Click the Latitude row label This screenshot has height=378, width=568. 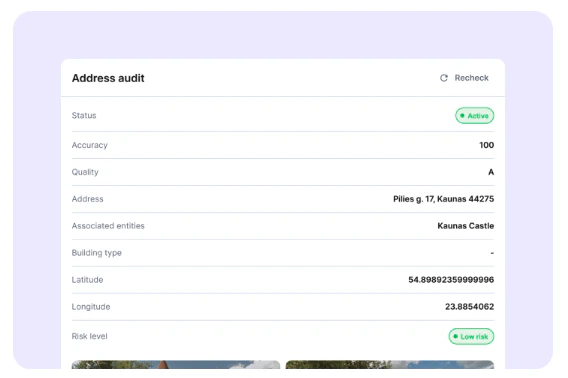(87, 279)
